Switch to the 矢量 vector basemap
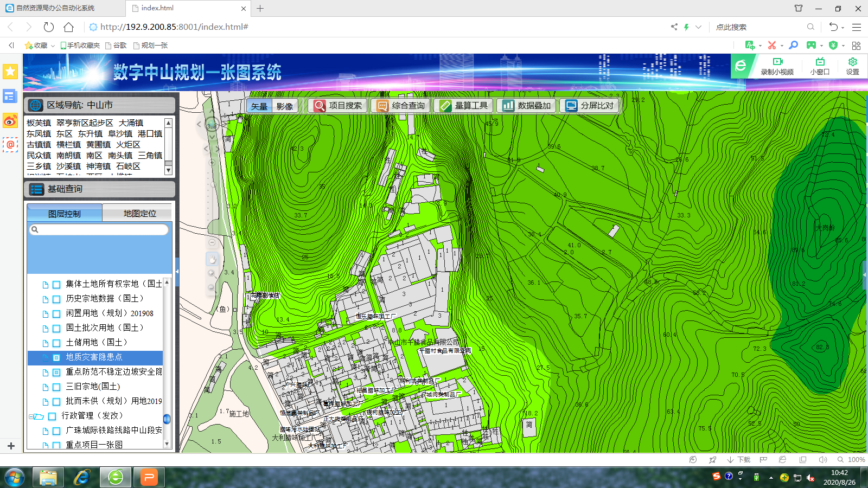 coord(259,106)
